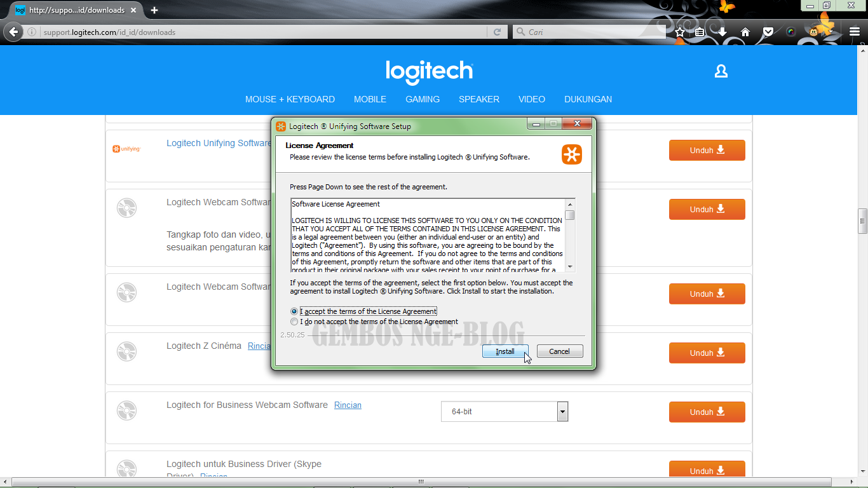Go back with the browser back arrow
The height and width of the screenshot is (488, 868).
tap(13, 32)
